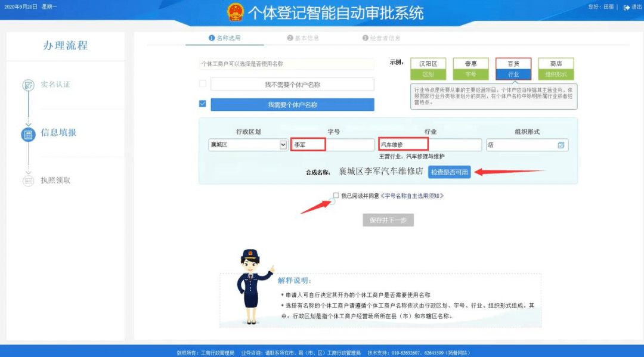Tick the 我不需要个体户名称 checkbox
This screenshot has width=644, height=357.
click(x=203, y=84)
